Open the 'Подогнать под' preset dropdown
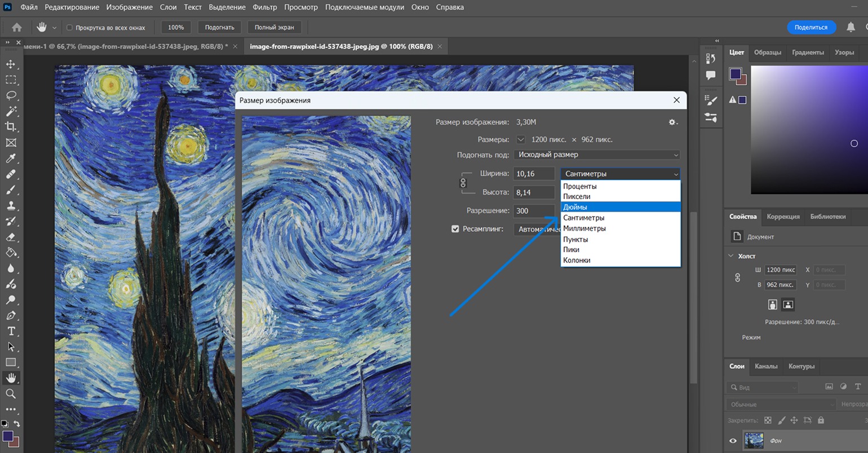This screenshot has height=453, width=868. click(597, 155)
